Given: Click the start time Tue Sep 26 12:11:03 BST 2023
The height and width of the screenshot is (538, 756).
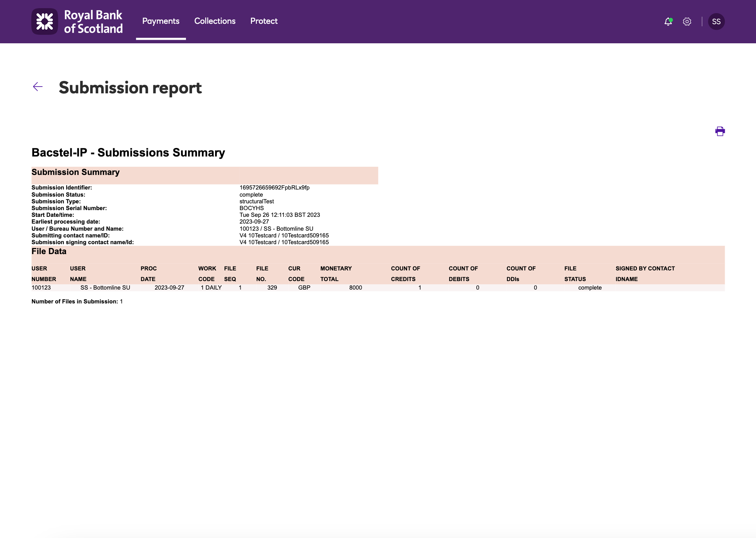Looking at the screenshot, I should click(280, 215).
